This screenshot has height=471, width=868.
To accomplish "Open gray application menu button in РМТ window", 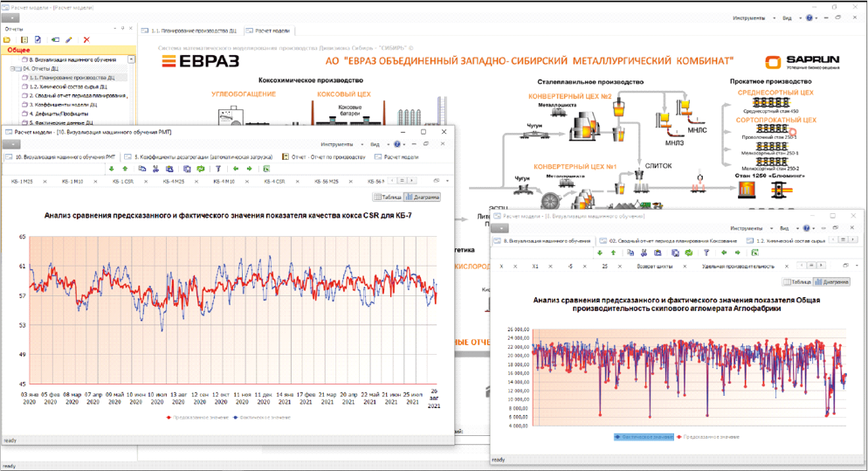I will 11,144.
